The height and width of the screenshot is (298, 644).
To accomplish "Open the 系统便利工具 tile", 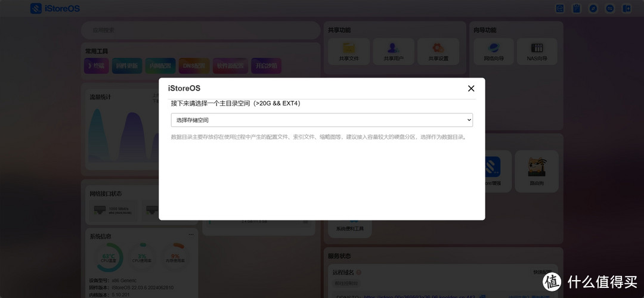I will coord(350,228).
